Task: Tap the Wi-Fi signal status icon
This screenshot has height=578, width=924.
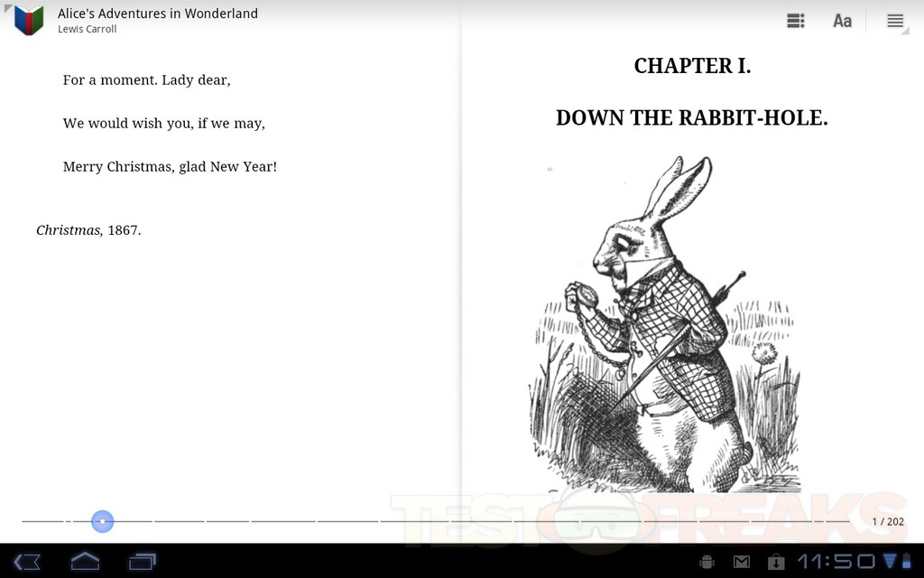Action: [891, 561]
